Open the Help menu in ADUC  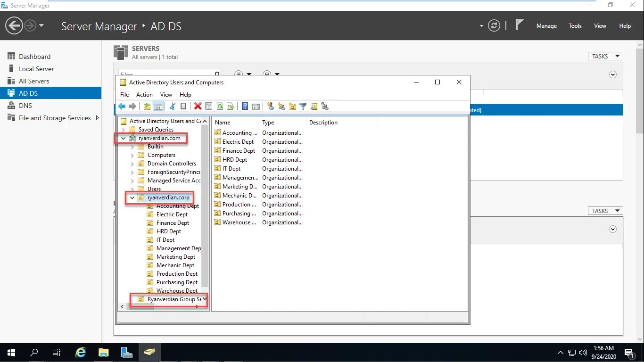(186, 95)
